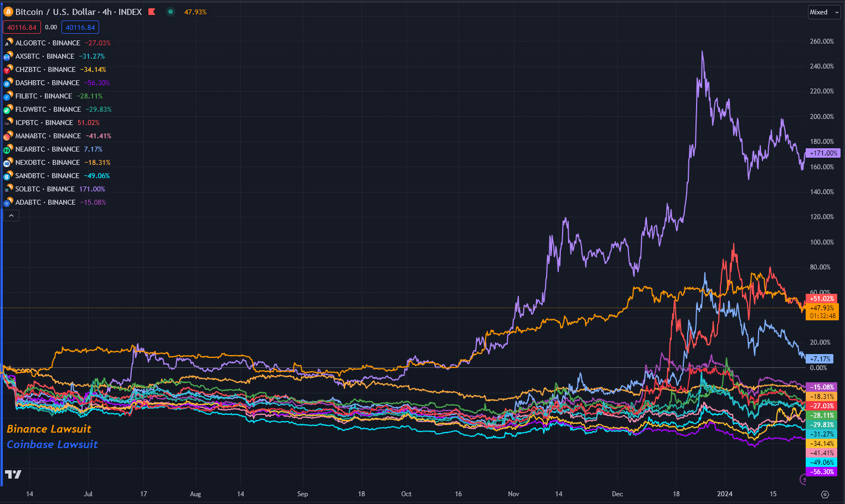Click the Binance Lawsuit text annotation
This screenshot has height=504, width=845.
tap(49, 429)
